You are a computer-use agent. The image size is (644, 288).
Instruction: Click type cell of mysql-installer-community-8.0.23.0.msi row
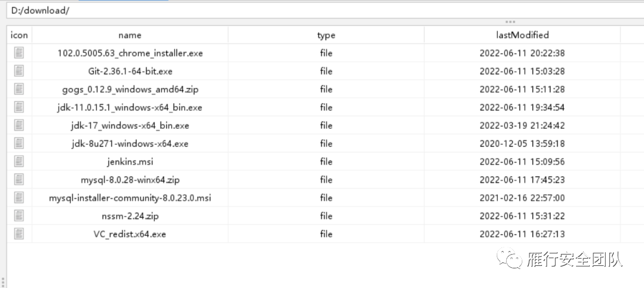pos(326,198)
